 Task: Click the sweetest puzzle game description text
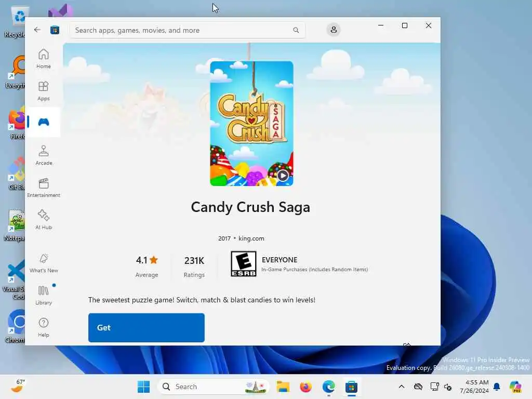click(202, 300)
